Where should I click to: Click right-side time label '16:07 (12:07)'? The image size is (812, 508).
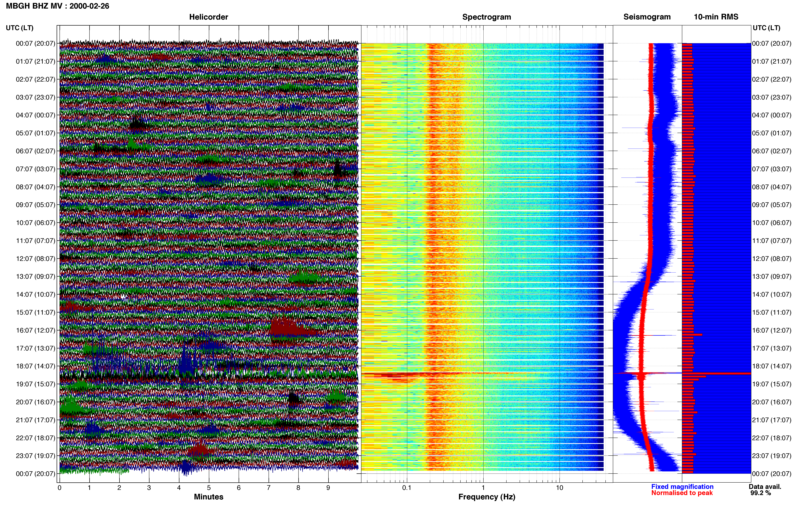point(772,330)
